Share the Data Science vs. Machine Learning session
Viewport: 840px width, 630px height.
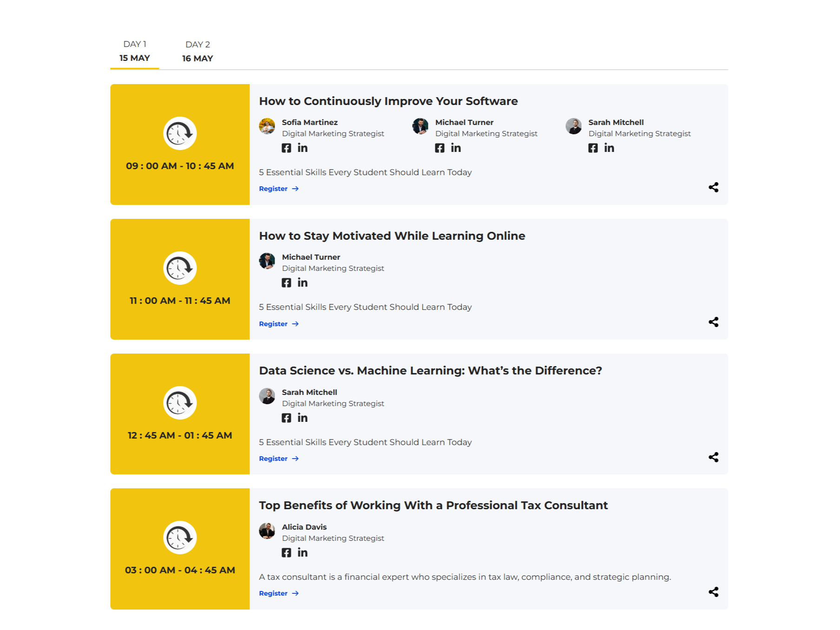pyautogui.click(x=714, y=457)
